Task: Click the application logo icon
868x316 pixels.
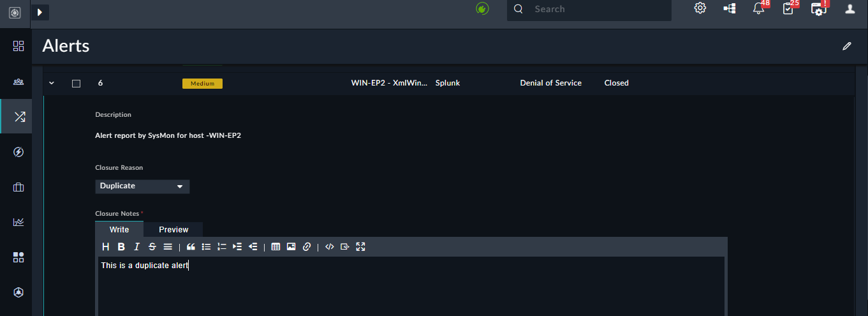Action: pos(15,12)
